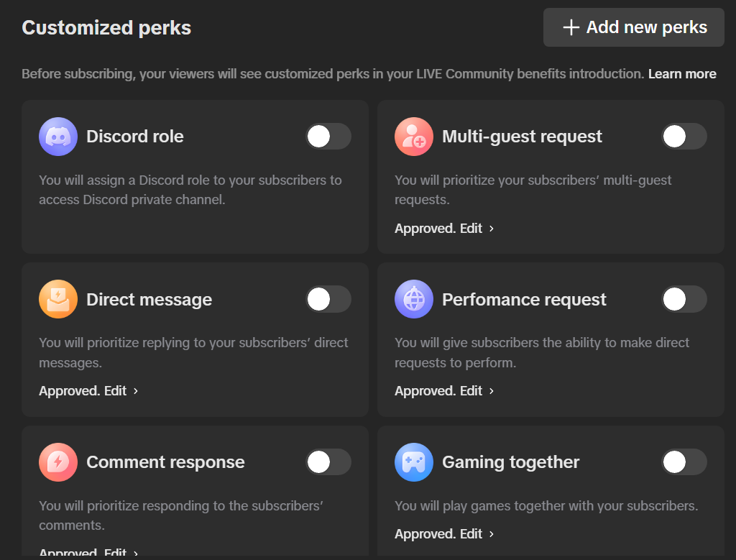Turn on Multi-guest request switch
736x560 pixels.
click(x=684, y=137)
